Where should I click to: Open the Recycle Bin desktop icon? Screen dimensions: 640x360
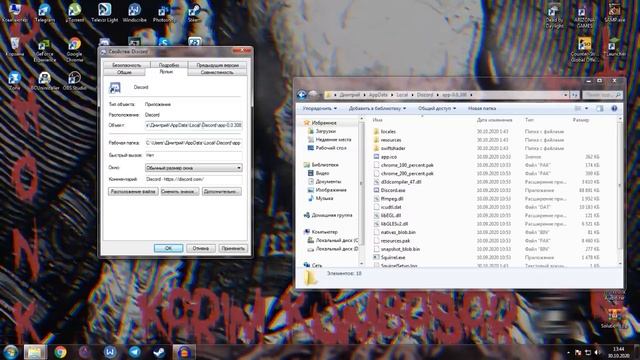14,47
